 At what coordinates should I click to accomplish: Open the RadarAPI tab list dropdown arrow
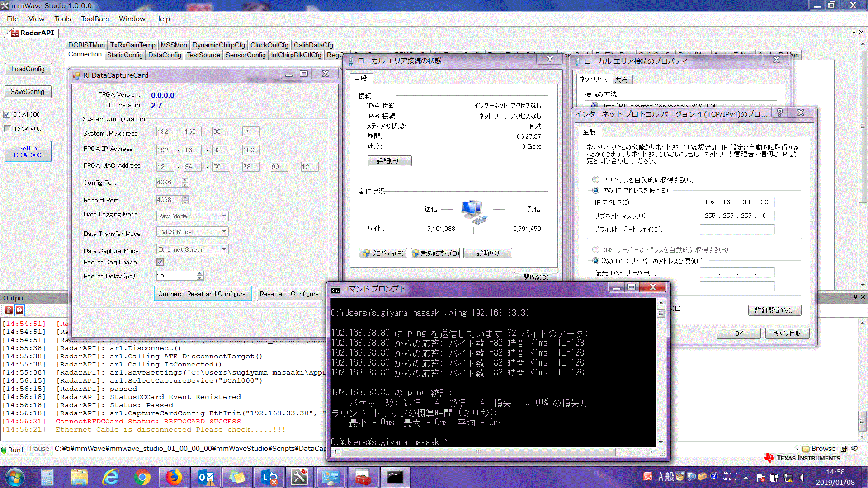(x=854, y=33)
